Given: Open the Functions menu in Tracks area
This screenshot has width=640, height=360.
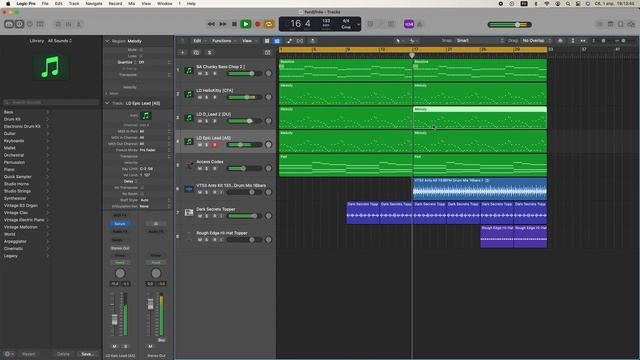Looking at the screenshot, I should pos(223,41).
